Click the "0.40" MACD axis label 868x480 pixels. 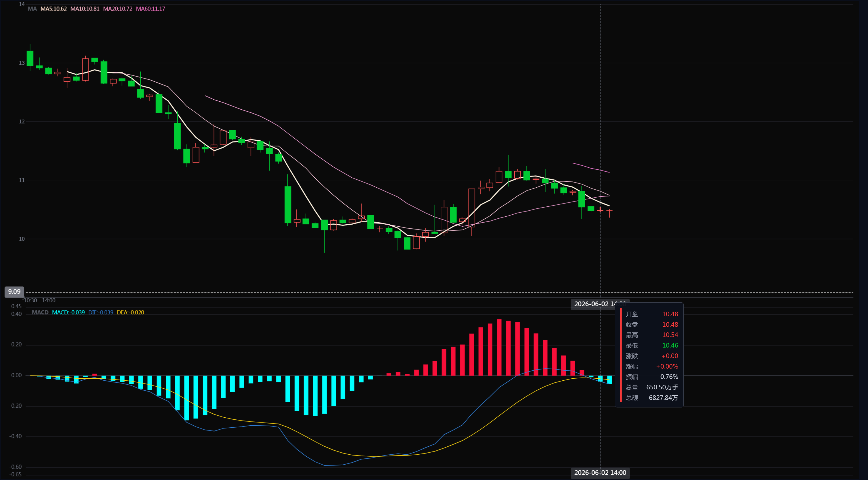point(16,314)
